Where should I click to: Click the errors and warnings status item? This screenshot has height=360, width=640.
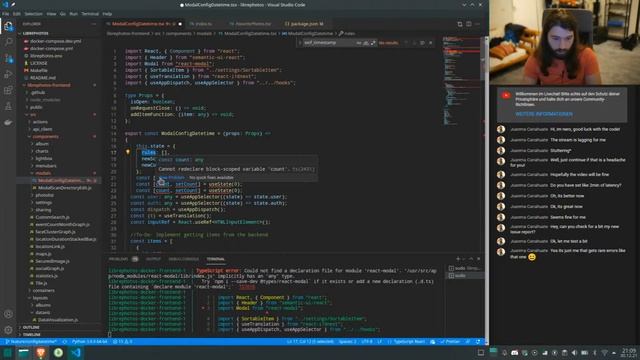click(x=122, y=342)
